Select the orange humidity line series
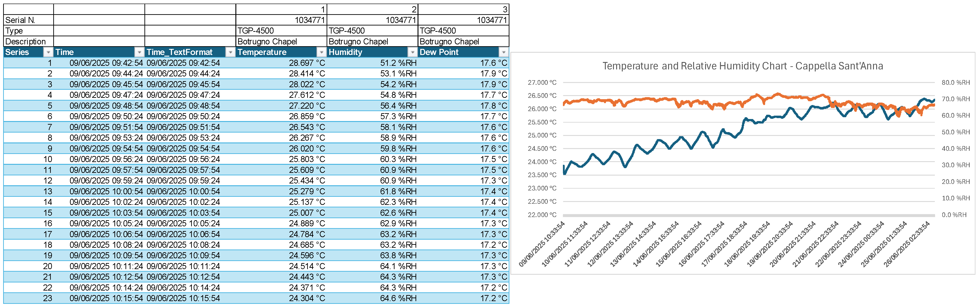This screenshot has width=980, height=307. [647, 100]
